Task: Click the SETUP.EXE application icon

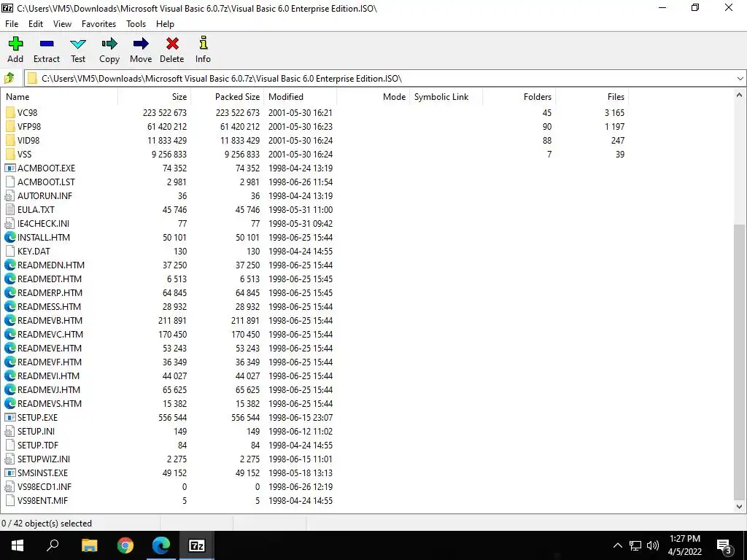Action: (10, 418)
